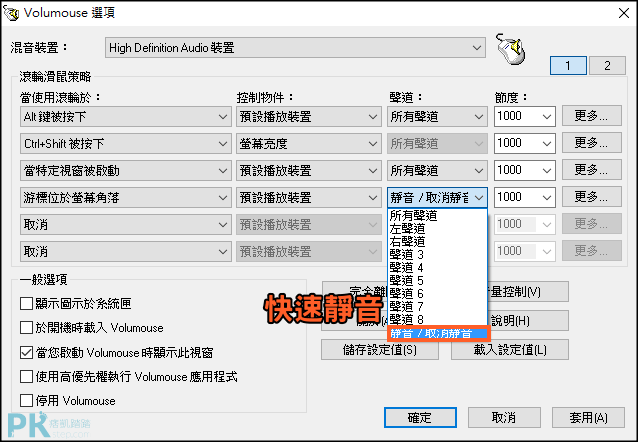This screenshot has width=638, height=442.
Task: Open the Ctrl+Shift 被按下 condition dropdown
Action: click(x=125, y=144)
